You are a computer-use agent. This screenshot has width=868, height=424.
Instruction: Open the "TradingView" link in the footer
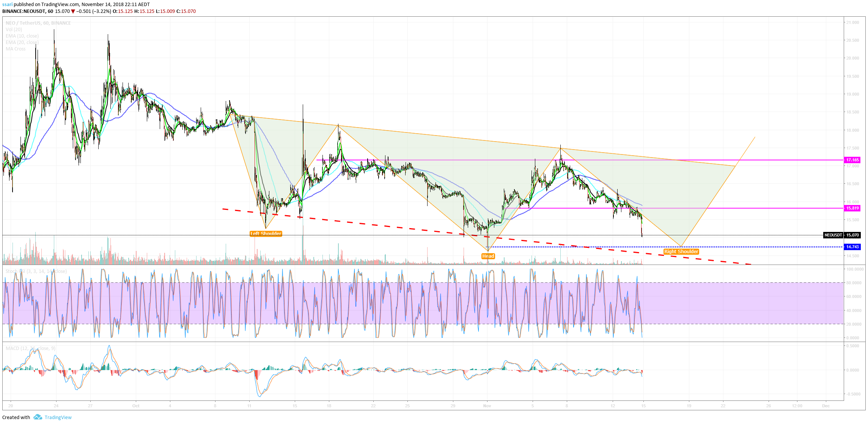point(58,417)
